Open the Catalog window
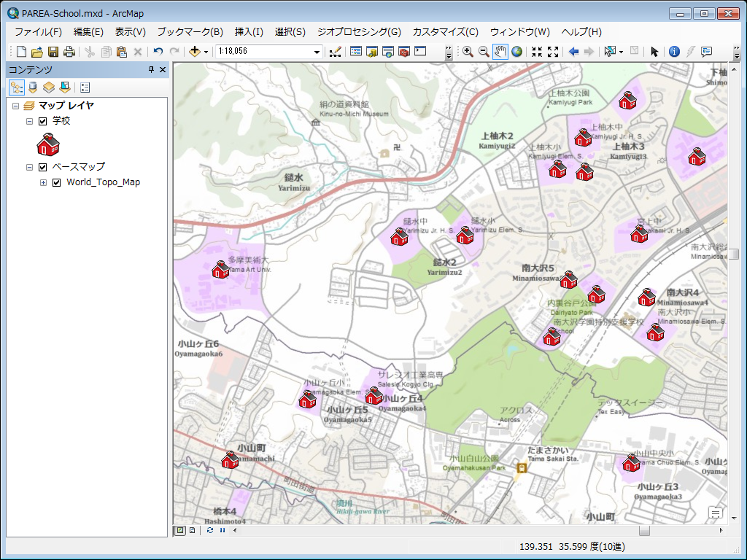 tap(372, 52)
